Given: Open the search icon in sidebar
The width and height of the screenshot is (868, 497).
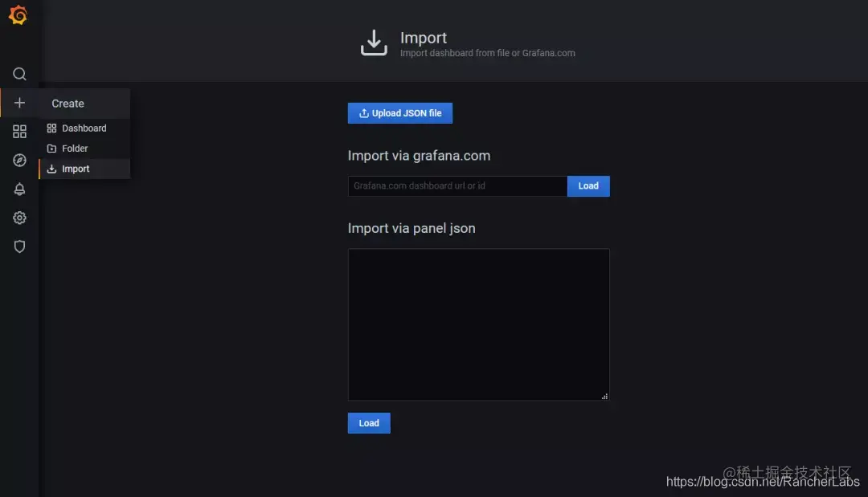Looking at the screenshot, I should 19,74.
